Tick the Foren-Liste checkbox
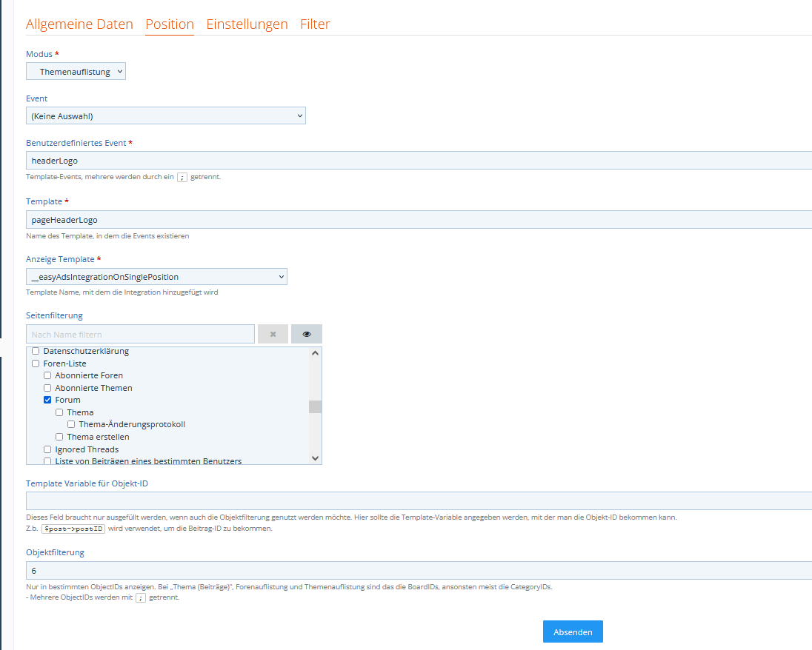The height and width of the screenshot is (650, 812). 36,363
